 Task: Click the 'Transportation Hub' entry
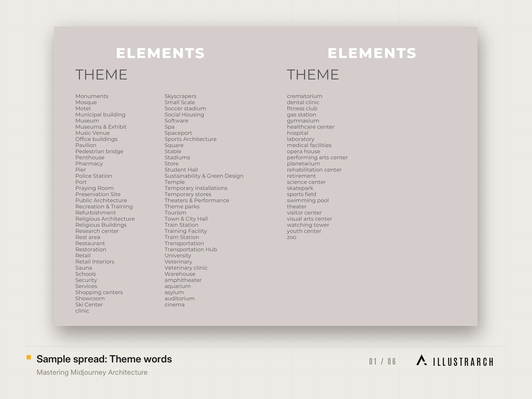click(191, 249)
